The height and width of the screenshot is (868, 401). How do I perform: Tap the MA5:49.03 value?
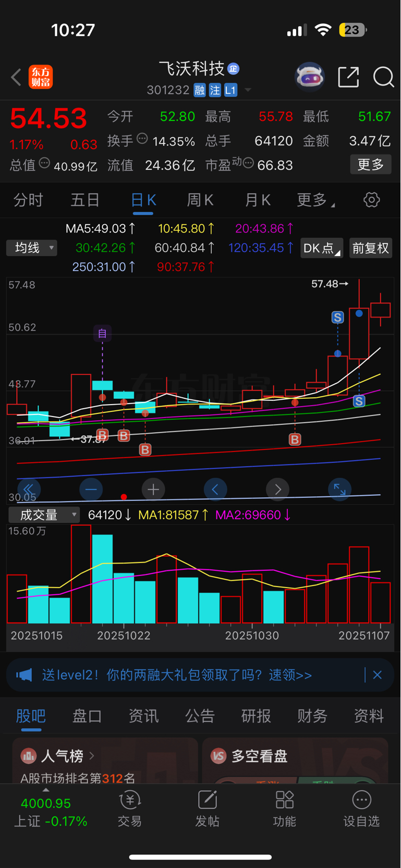100,228
